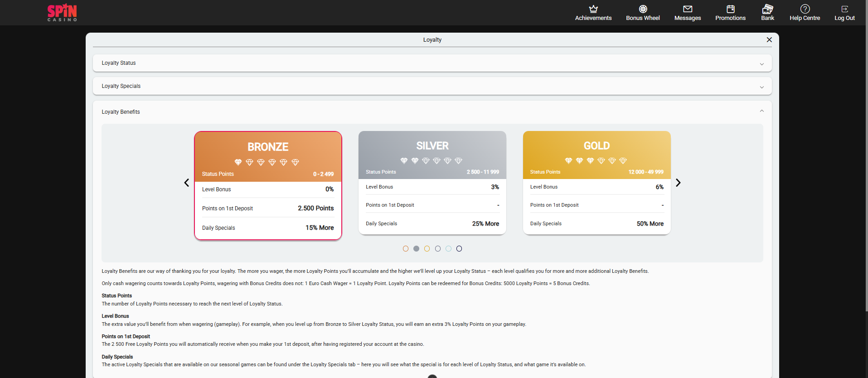Click the page vertical scrollbar

(866, 156)
